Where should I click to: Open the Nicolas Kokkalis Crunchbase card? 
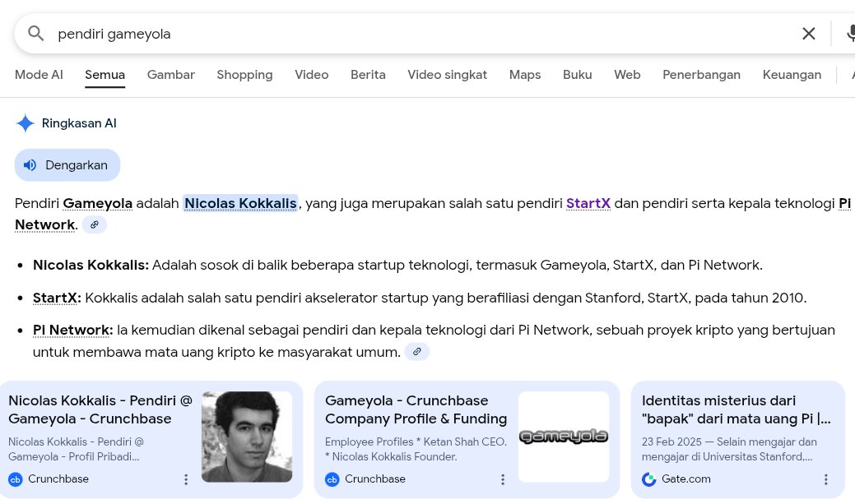coord(151,439)
